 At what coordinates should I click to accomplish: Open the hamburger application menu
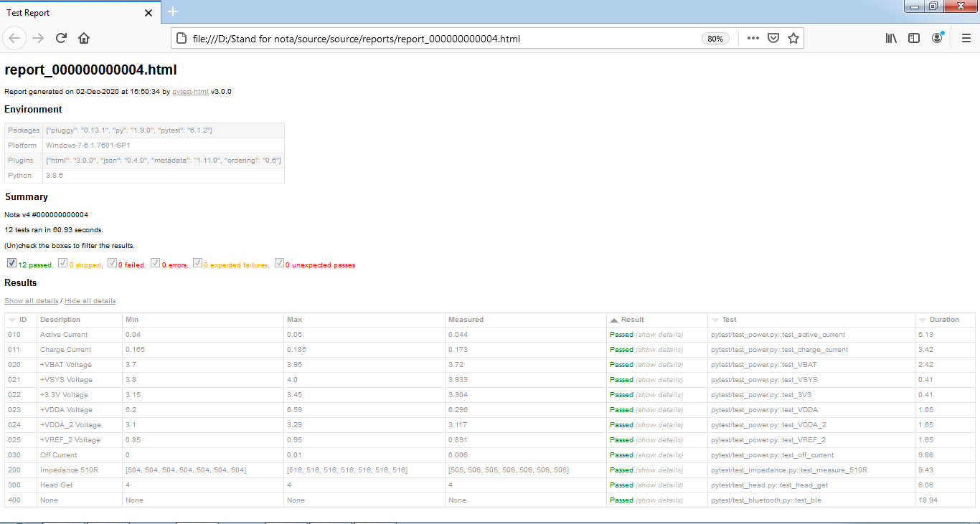point(966,39)
